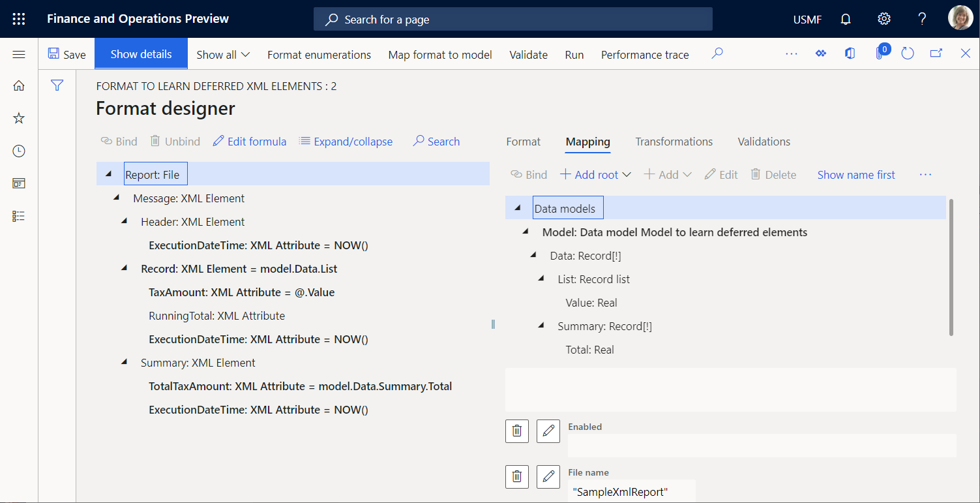
Task: Open recently opened pages via clock icon
Action: pyautogui.click(x=18, y=151)
